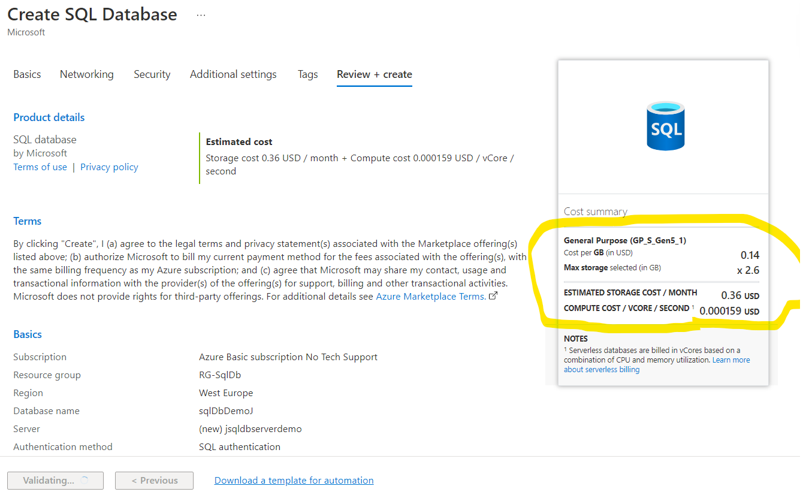
Task: Click the Basics section heading
Action: (28, 334)
